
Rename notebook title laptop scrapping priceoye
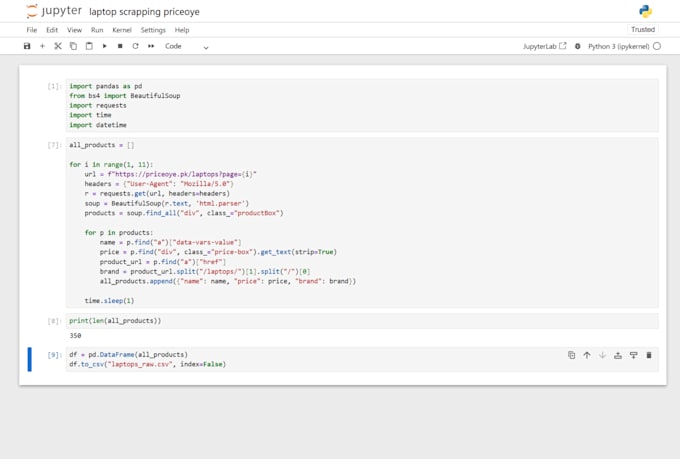[x=144, y=12]
